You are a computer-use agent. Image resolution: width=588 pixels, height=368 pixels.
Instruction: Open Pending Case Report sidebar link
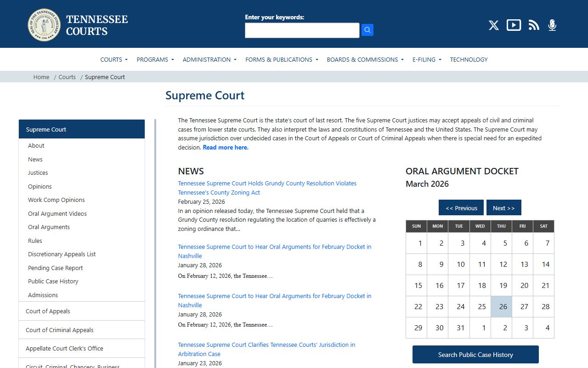pos(56,268)
